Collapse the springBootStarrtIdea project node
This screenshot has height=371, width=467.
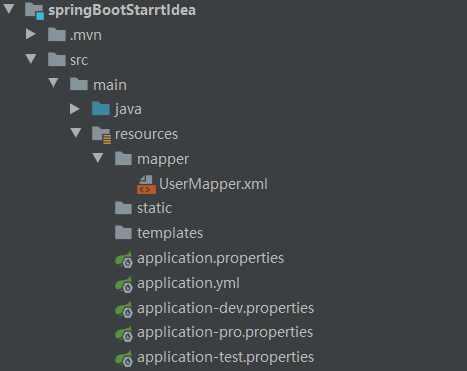pos(9,9)
